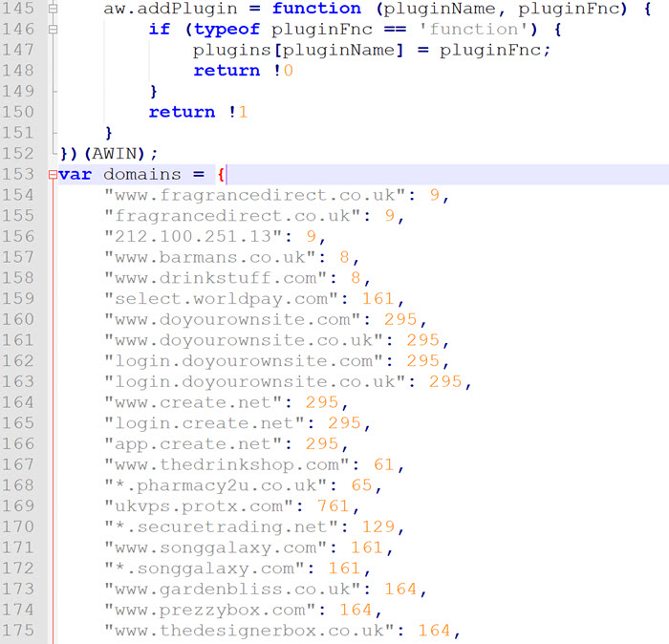Click "www.songgalaxy.com" string
669x644 pixels.
pos(215,547)
